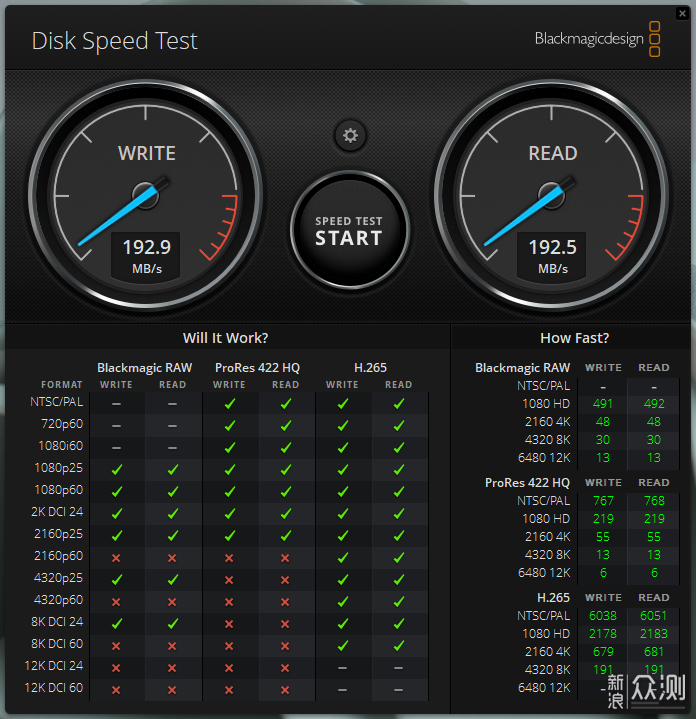Viewport: 696px width, 719px height.
Task: Click H.265 write checkmark for 2160p25
Action: 342,536
